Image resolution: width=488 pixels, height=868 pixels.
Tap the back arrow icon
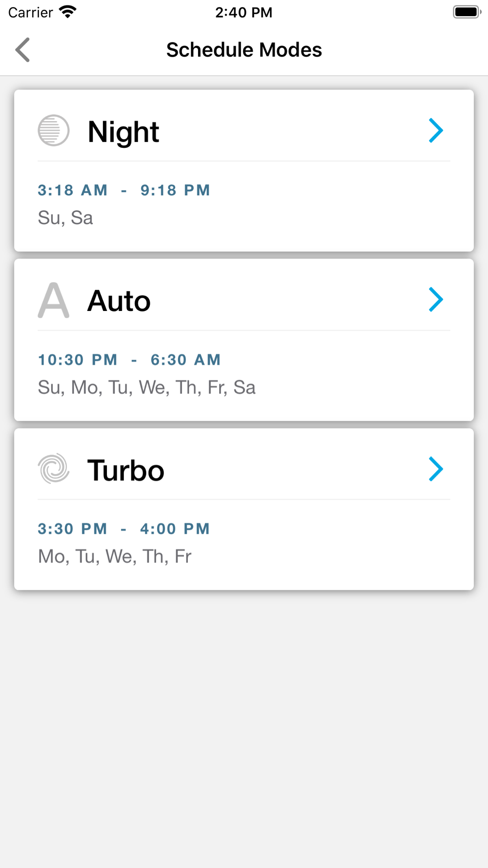23,50
